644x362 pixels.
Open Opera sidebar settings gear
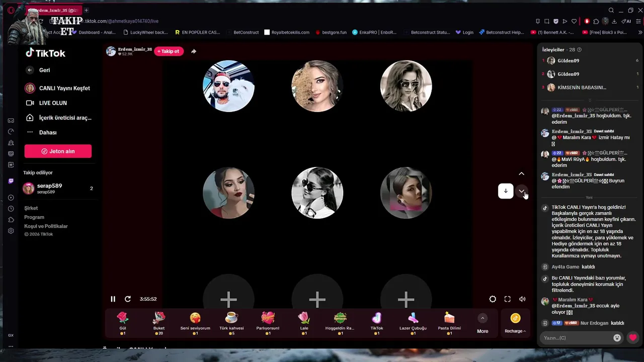click(11, 231)
